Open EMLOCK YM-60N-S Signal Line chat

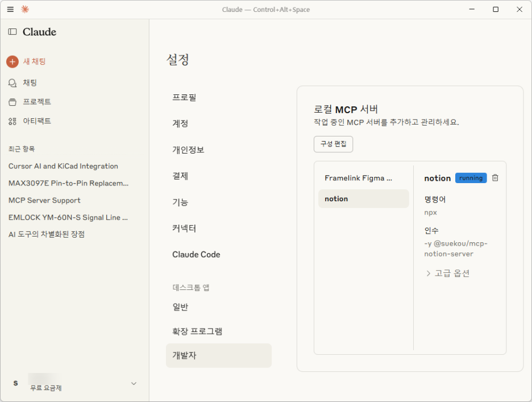click(x=68, y=217)
